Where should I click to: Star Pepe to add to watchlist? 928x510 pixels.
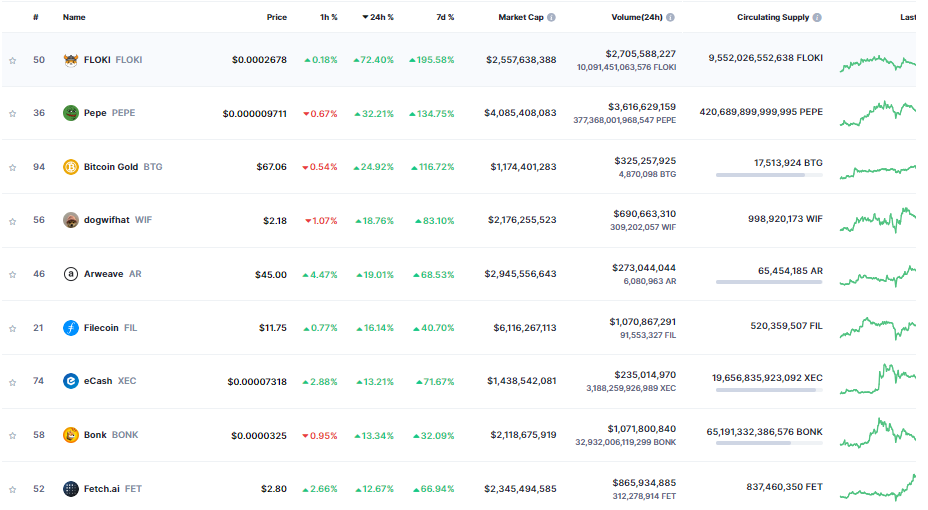[12, 114]
